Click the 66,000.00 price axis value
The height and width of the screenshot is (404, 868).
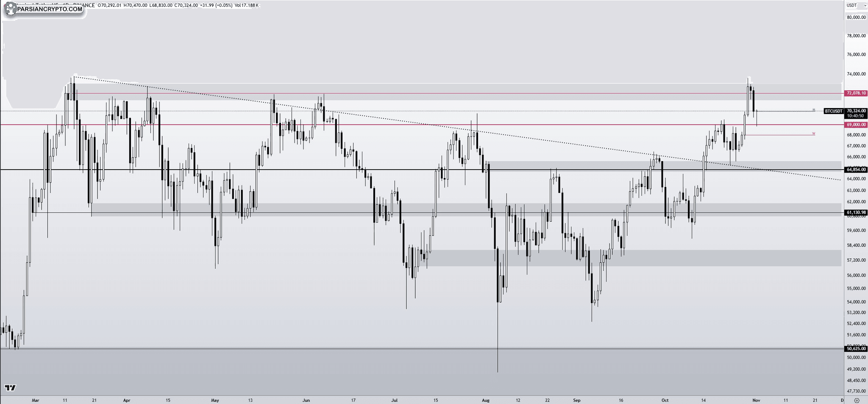(856, 157)
